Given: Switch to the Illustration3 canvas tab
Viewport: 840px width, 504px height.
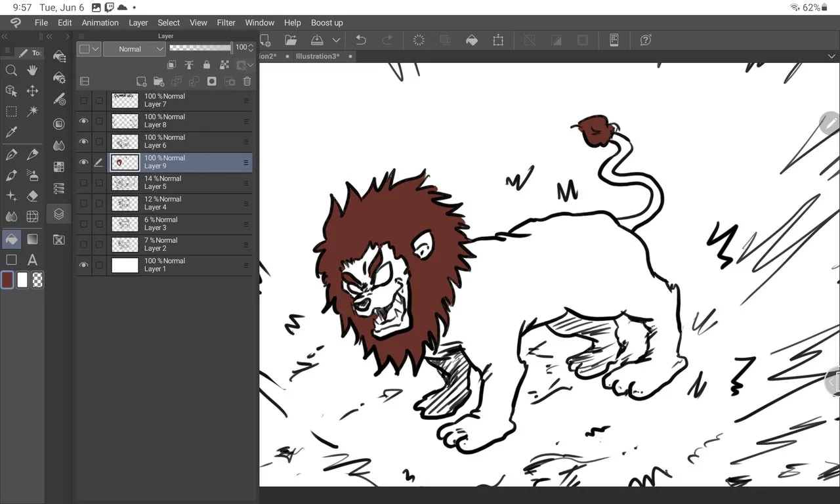Looking at the screenshot, I should [318, 56].
